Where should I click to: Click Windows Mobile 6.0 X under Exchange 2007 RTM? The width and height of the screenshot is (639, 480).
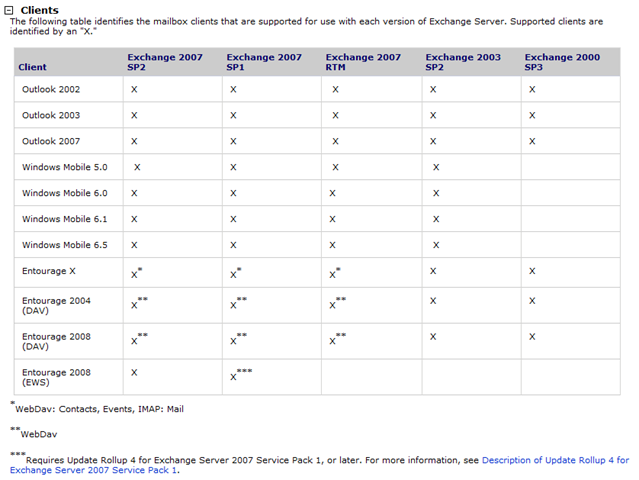pos(333,193)
